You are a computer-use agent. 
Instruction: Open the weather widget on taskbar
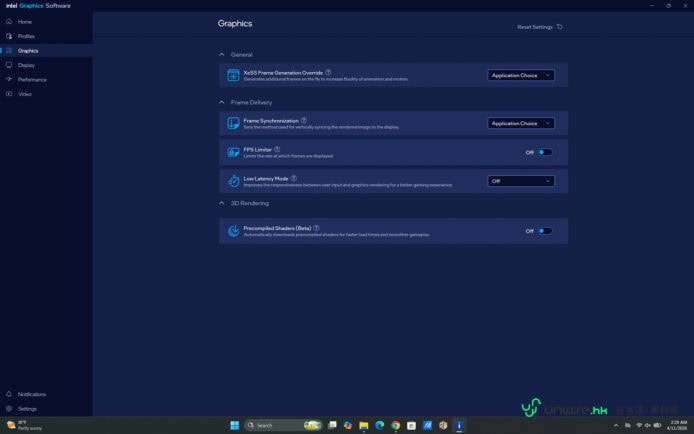tap(25, 425)
